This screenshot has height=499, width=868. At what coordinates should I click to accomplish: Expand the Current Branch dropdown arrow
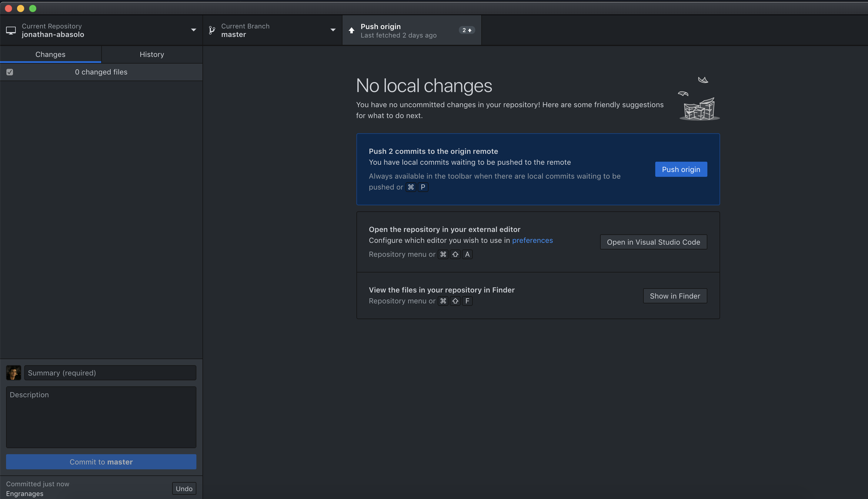point(333,30)
